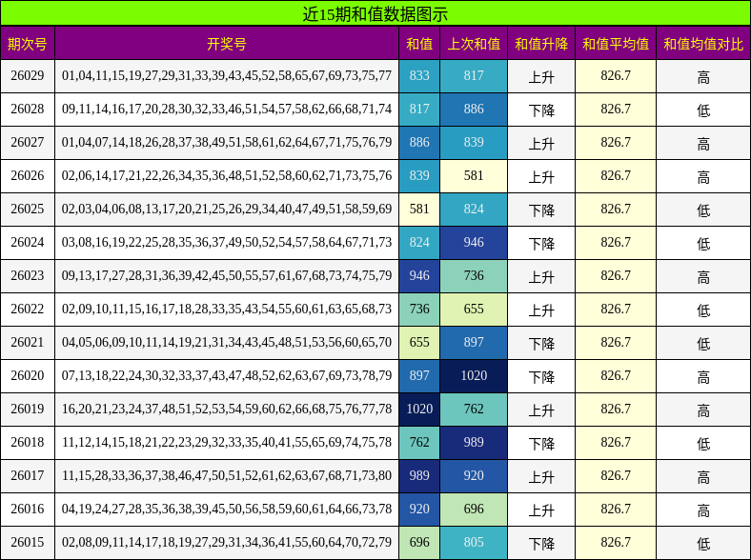Click the 下降 trend cell in row 26015
Screen dimensions: 751x560
[541, 543]
